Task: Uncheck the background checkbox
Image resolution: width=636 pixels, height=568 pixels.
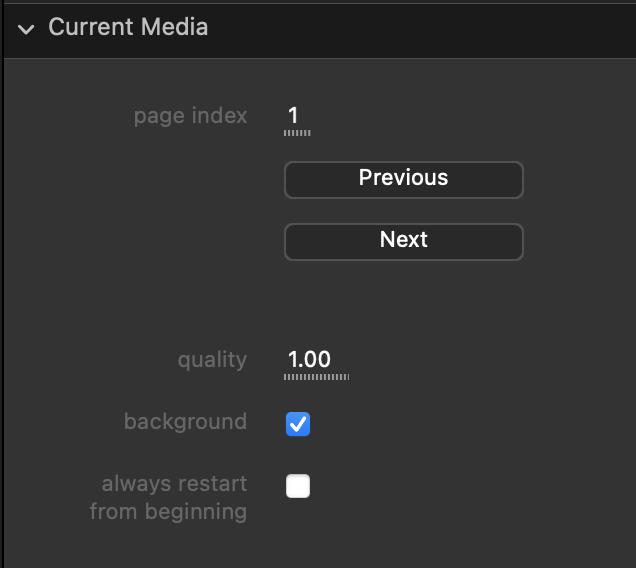Action: (298, 424)
